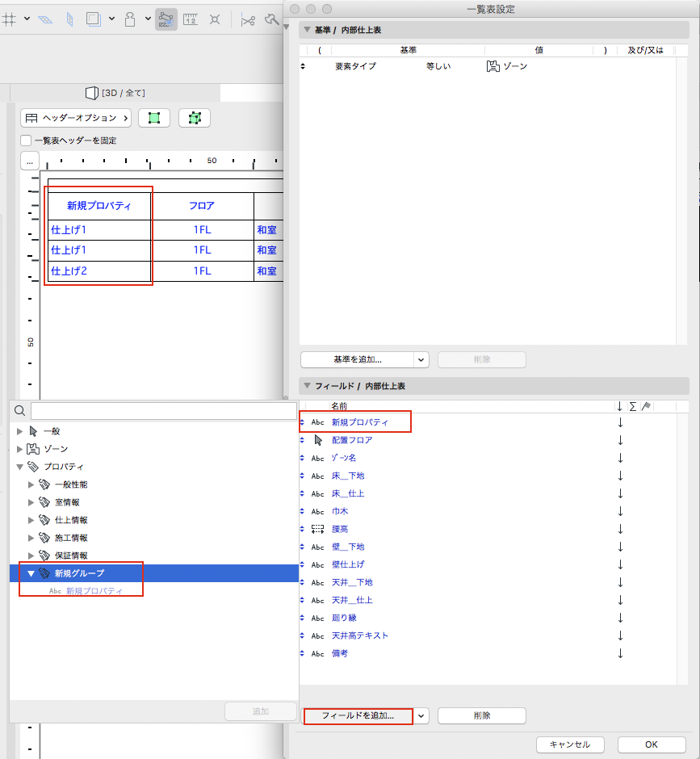
Task: Expand the 一般 tree group
Action: click(x=20, y=431)
